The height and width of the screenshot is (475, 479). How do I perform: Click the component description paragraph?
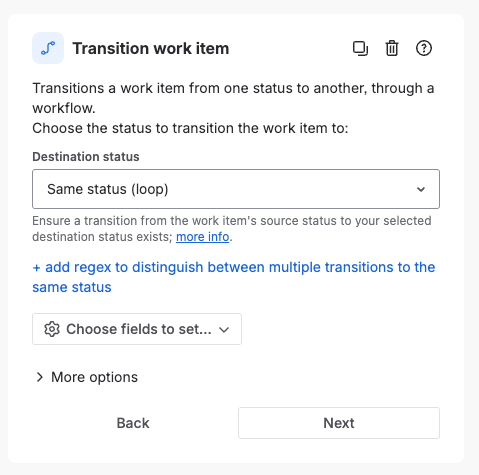click(233, 108)
